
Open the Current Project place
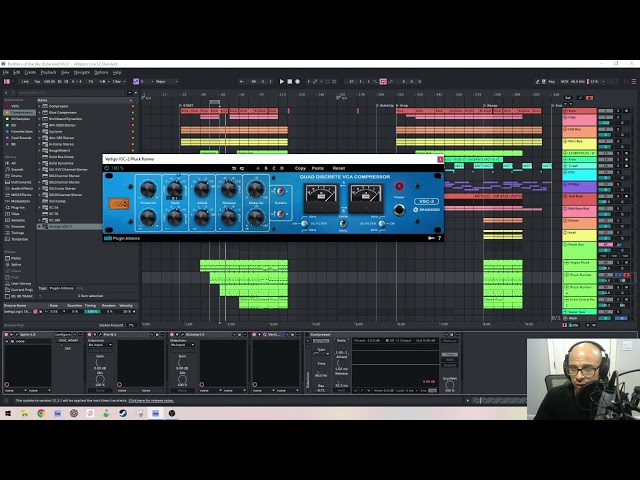(x=21, y=290)
